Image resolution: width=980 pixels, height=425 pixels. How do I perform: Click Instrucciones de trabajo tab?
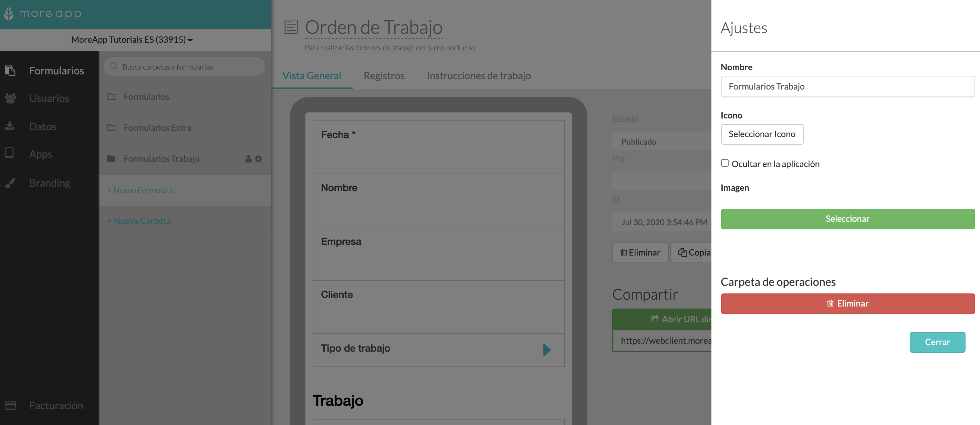tap(479, 75)
